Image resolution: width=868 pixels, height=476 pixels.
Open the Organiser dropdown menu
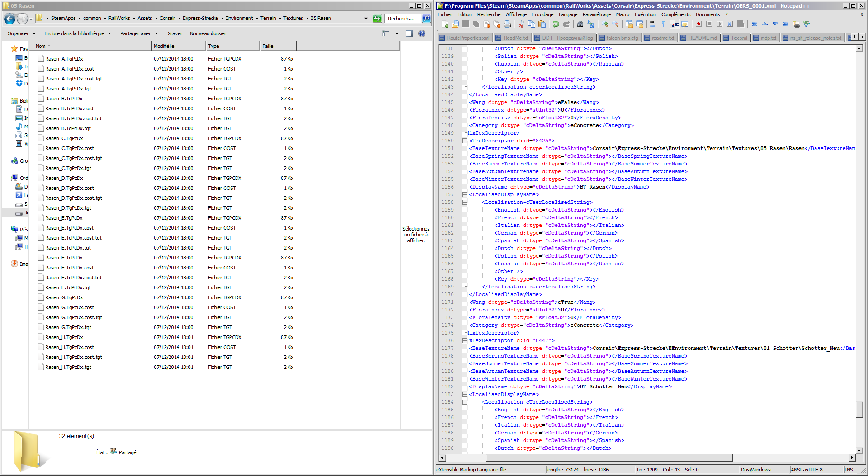pyautogui.click(x=21, y=33)
